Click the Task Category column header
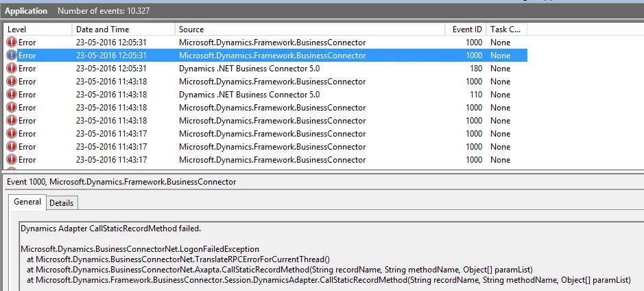The image size is (644, 291). pyautogui.click(x=506, y=30)
